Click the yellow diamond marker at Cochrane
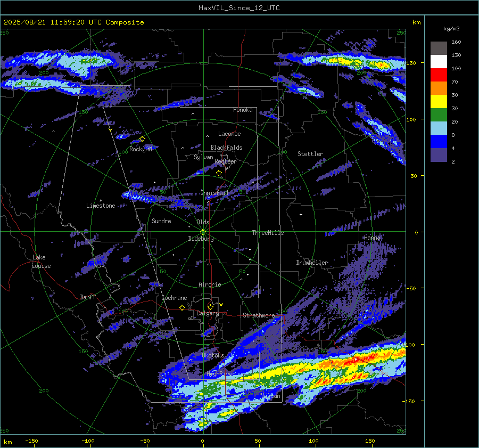This screenshot has width=479, height=448. click(183, 308)
